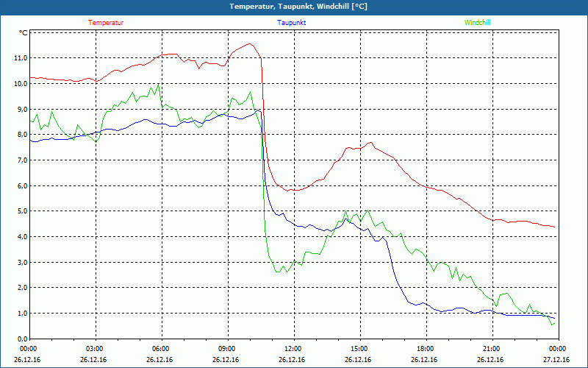This screenshot has width=588, height=368.
Task: Click the '06:00' time label
Action: tap(161, 349)
